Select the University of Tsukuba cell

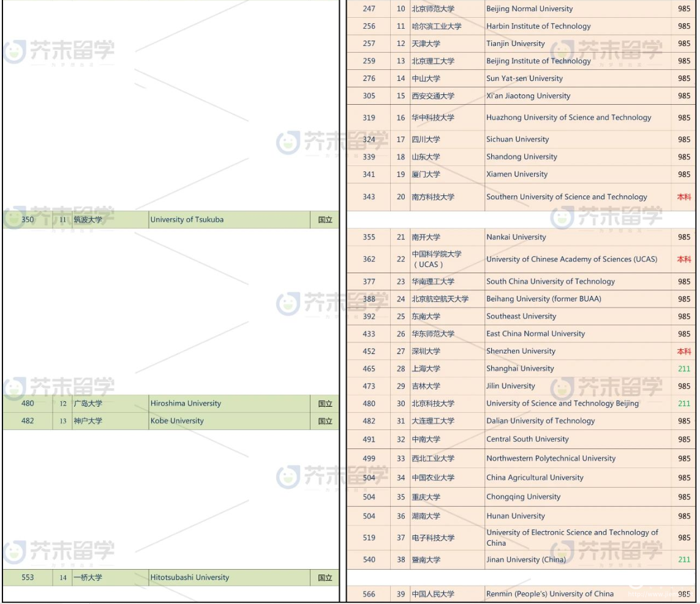pyautogui.click(x=230, y=220)
